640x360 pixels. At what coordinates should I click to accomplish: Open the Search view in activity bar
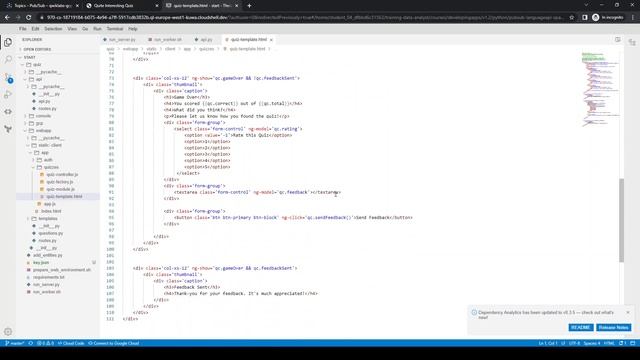click(x=8, y=60)
